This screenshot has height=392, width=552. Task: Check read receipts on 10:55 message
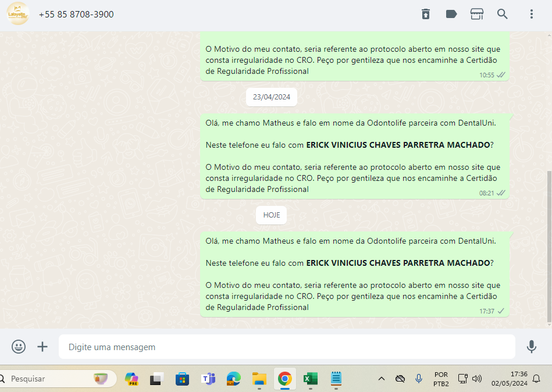(x=501, y=74)
